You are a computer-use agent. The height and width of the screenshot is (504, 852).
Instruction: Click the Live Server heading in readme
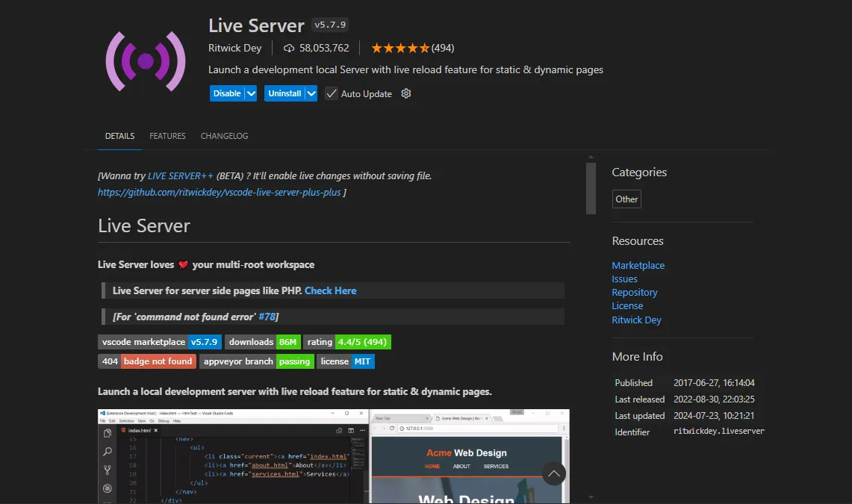tap(144, 226)
